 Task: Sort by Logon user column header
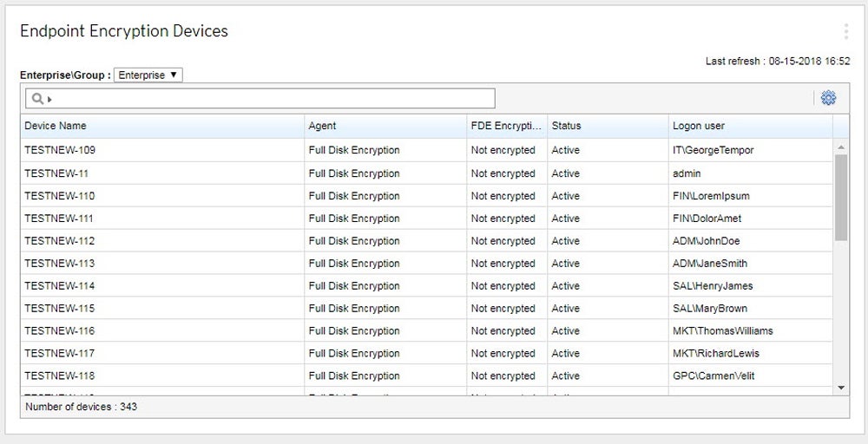click(698, 126)
